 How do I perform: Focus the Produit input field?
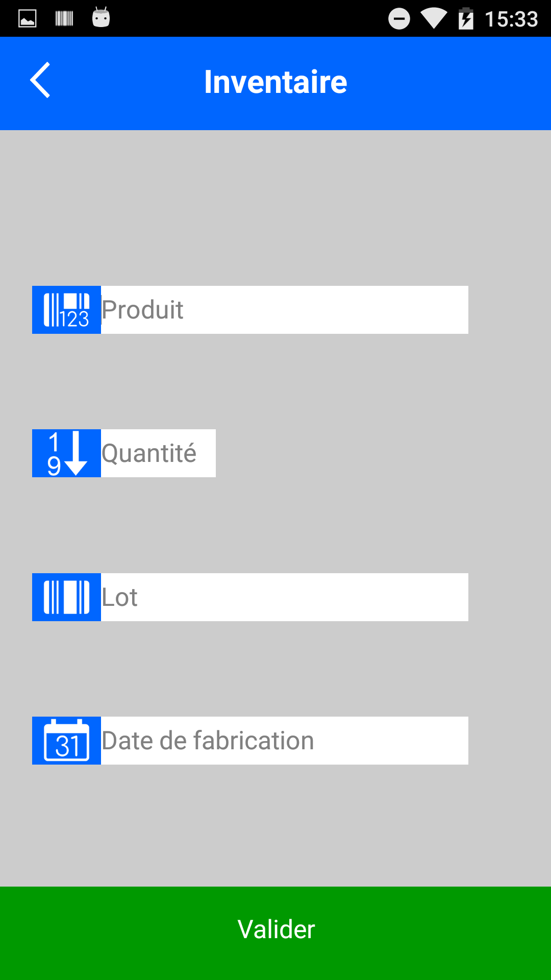coord(284,310)
